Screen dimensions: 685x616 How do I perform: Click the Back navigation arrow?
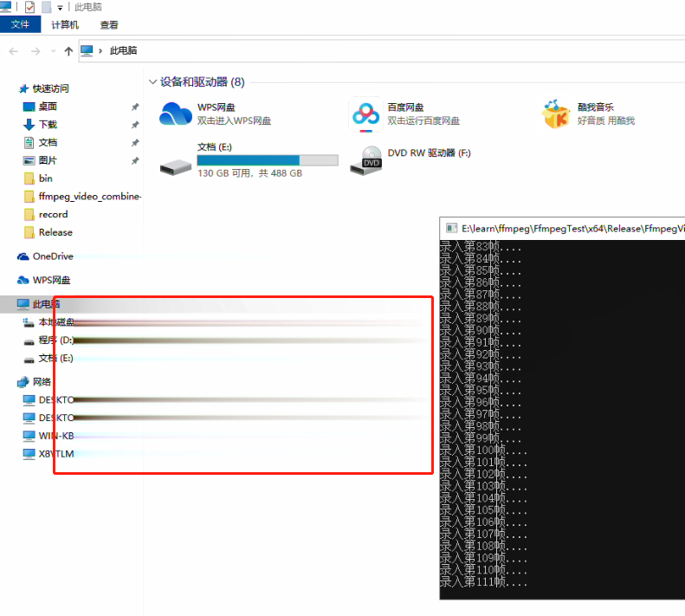click(14, 51)
